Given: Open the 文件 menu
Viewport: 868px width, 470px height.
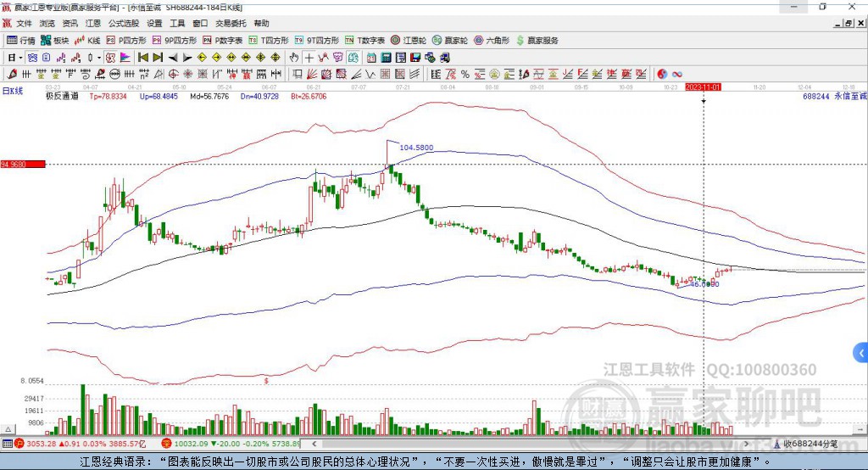Looking at the screenshot, I should (25, 23).
